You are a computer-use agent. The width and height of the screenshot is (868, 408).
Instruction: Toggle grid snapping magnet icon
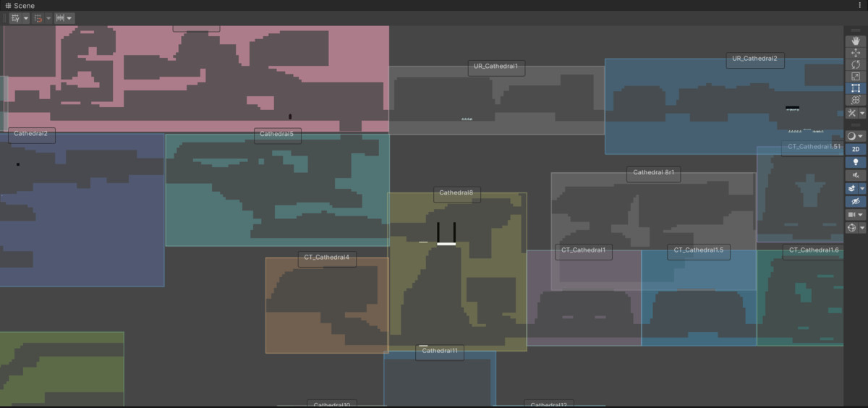pos(38,18)
